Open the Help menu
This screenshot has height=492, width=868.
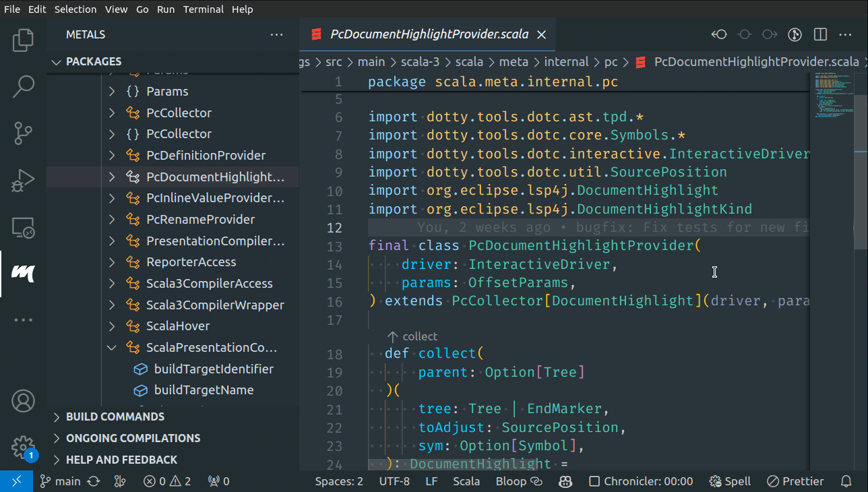242,9
